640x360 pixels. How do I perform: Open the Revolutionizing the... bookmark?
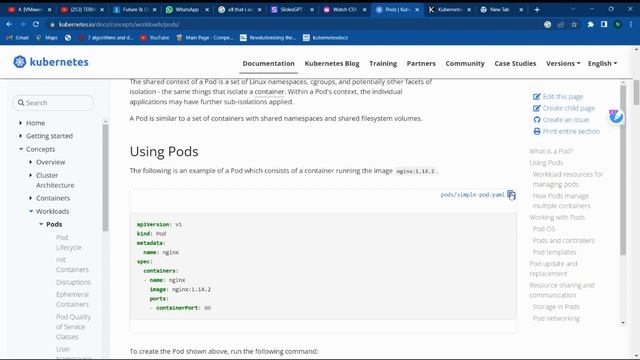click(268, 38)
